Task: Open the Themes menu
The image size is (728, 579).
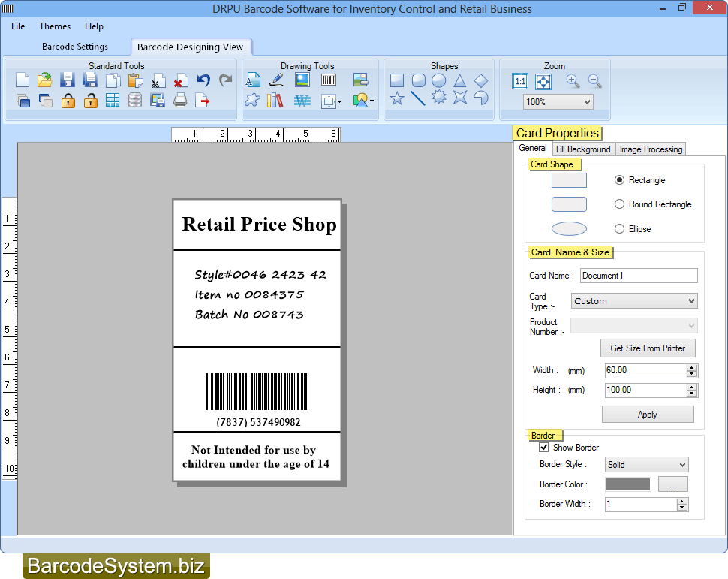Action: tap(55, 26)
